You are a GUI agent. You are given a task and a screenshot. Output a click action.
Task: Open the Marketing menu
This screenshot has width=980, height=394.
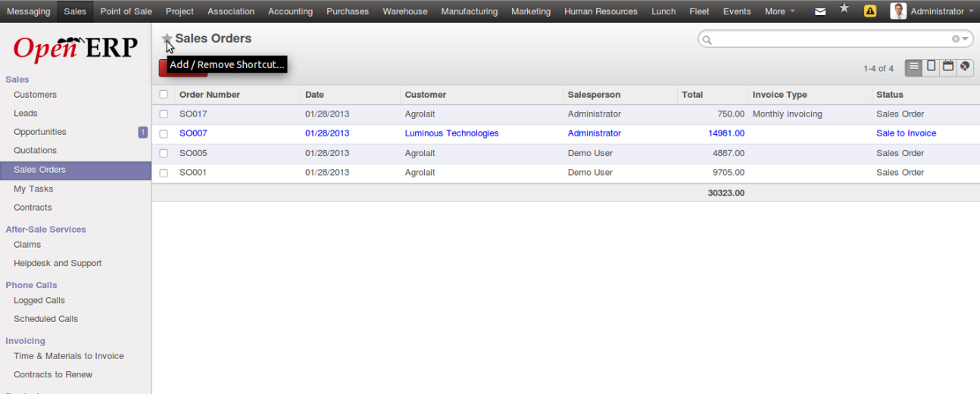click(531, 11)
